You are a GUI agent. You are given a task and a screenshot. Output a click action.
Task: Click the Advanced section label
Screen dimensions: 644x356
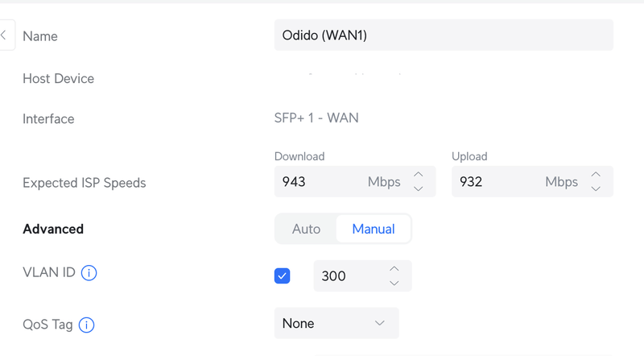point(53,229)
